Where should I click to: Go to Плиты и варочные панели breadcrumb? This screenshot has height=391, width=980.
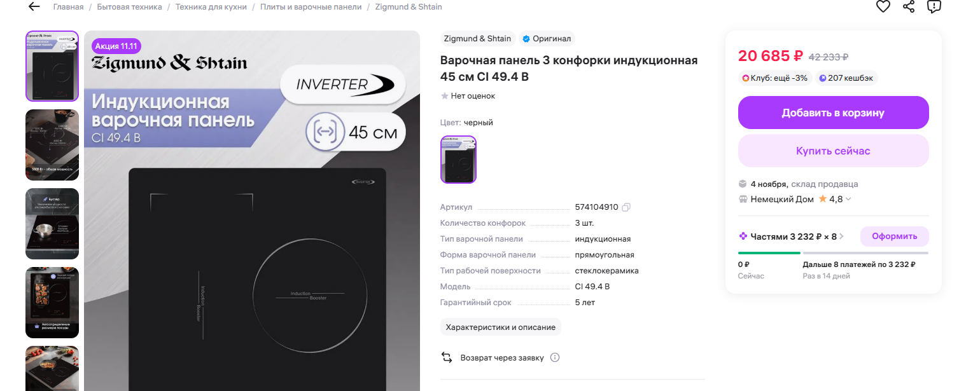(x=311, y=7)
